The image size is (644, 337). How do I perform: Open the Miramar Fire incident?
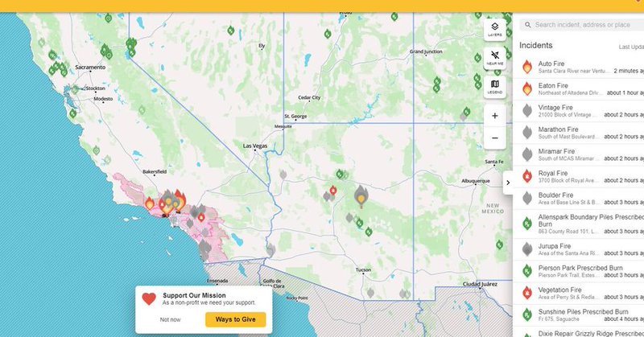tap(579, 154)
